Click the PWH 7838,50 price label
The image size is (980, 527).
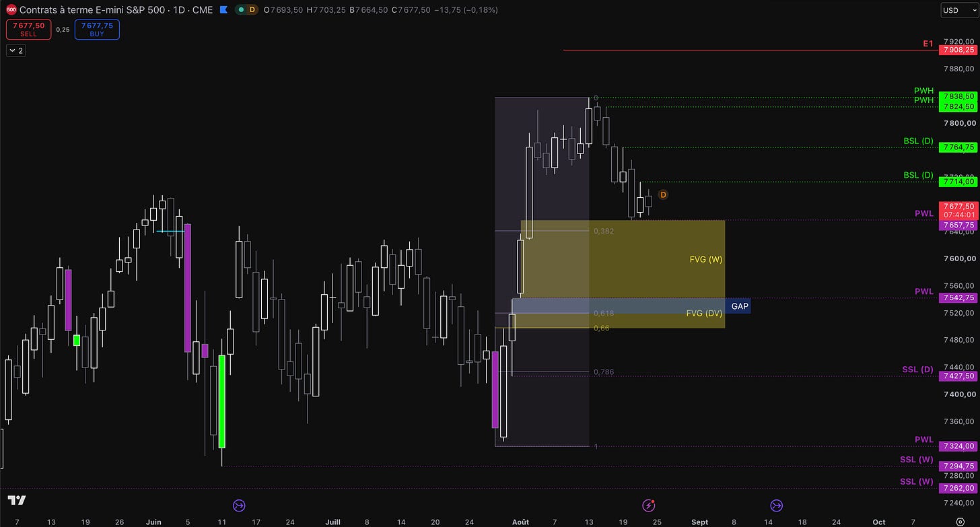click(958, 97)
